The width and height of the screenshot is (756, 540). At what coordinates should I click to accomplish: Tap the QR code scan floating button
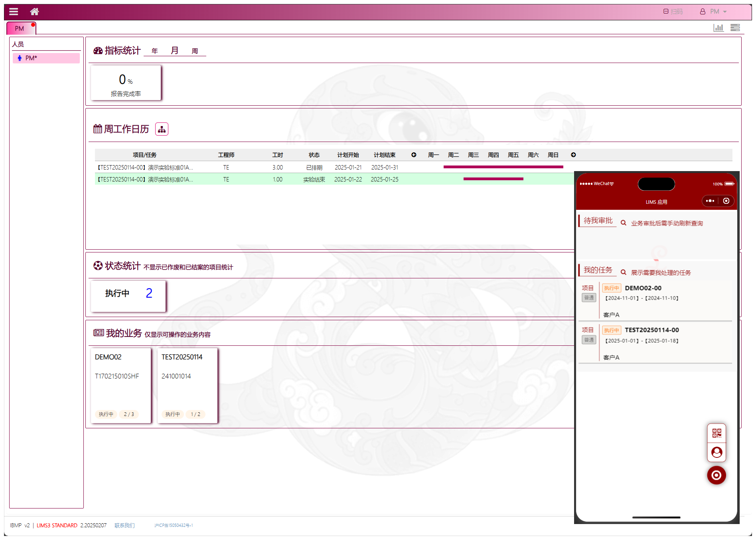717,433
